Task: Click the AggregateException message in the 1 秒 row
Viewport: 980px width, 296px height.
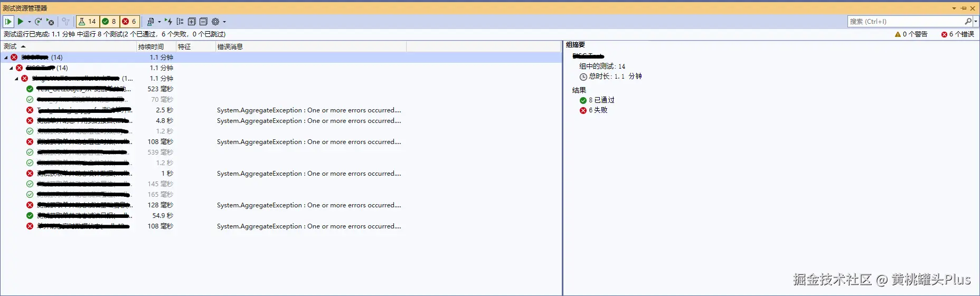Action: (309, 174)
